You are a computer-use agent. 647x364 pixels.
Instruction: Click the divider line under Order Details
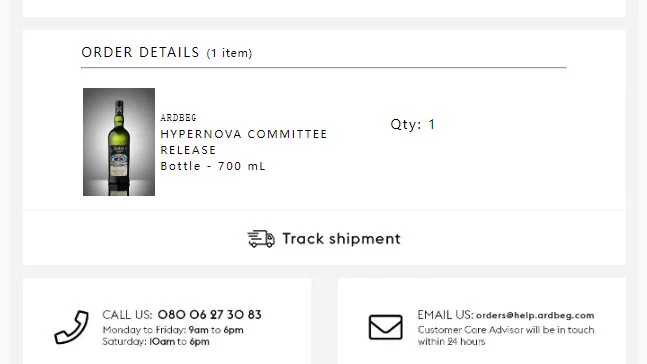tap(324, 67)
